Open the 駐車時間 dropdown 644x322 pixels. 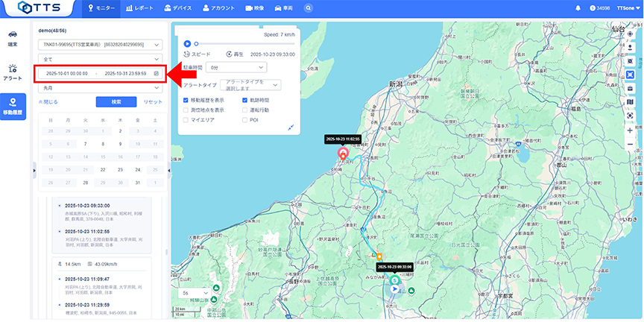coord(237,67)
